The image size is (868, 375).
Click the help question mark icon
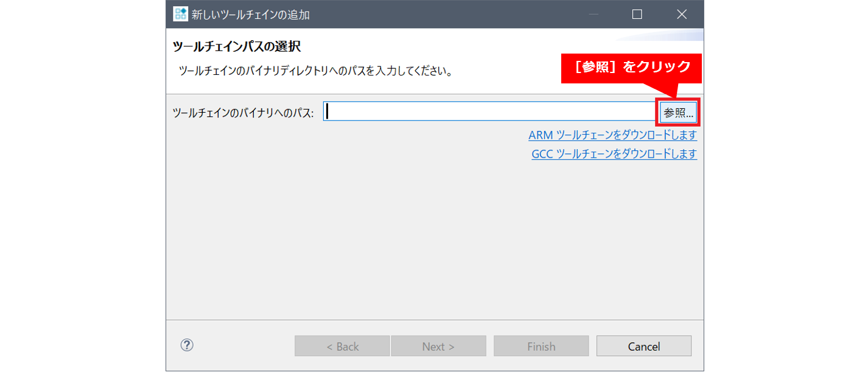(x=187, y=345)
